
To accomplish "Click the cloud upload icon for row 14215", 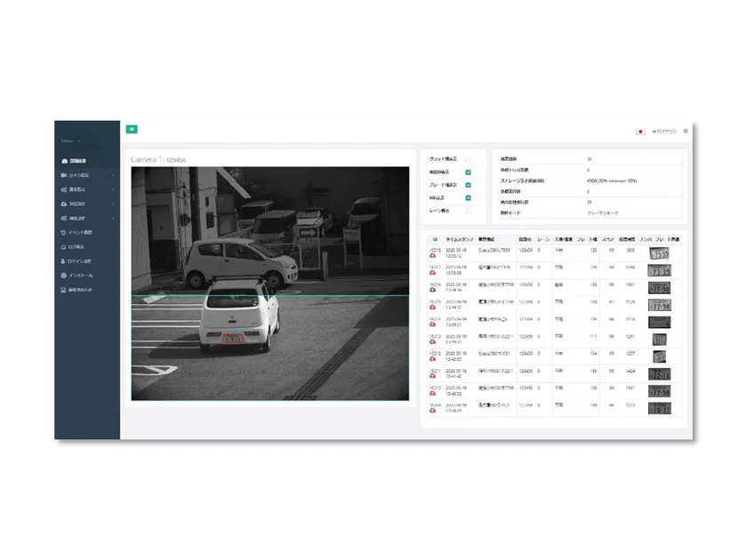I will 432,308.
